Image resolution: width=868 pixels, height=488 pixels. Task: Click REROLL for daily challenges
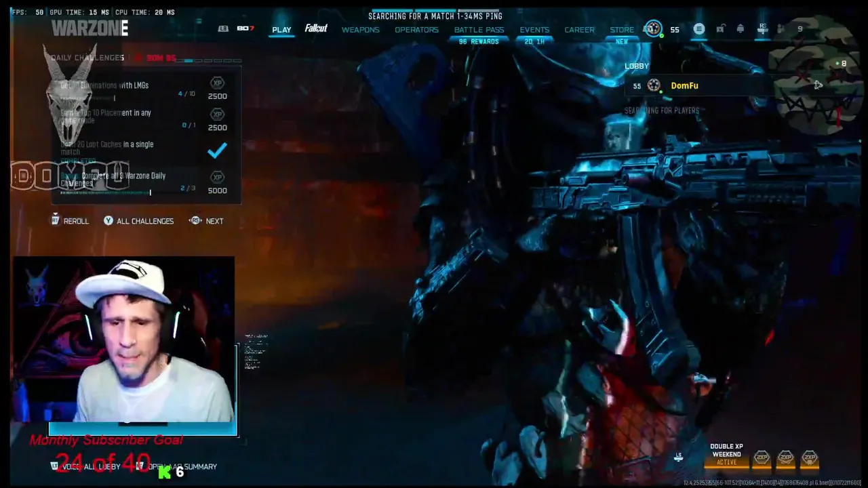pyautogui.click(x=71, y=220)
